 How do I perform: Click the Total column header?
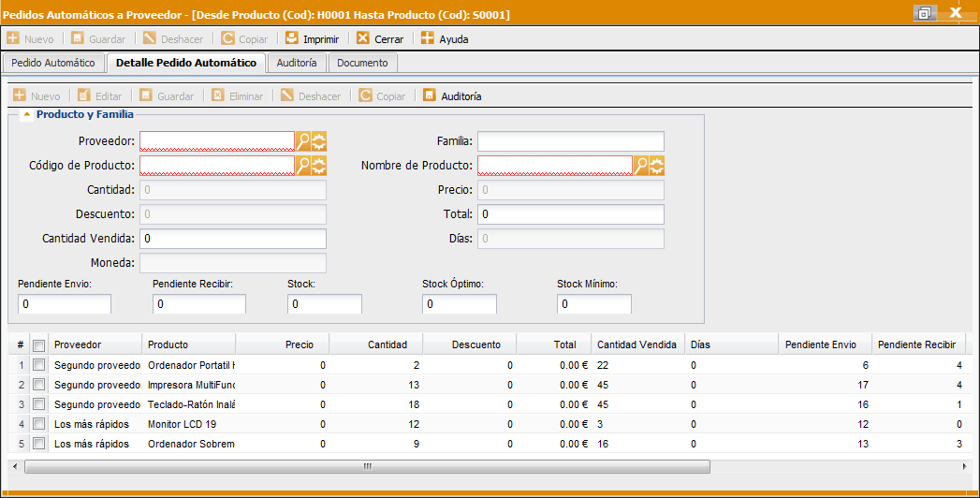pyautogui.click(x=554, y=344)
